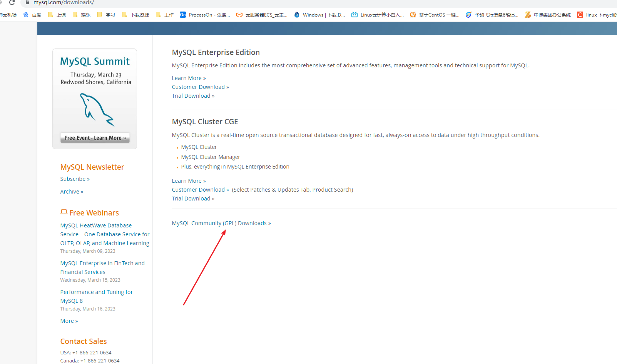Image resolution: width=617 pixels, height=364 pixels.
Task: Click the USA: +1-866-221-0634 phone number
Action: [86, 352]
